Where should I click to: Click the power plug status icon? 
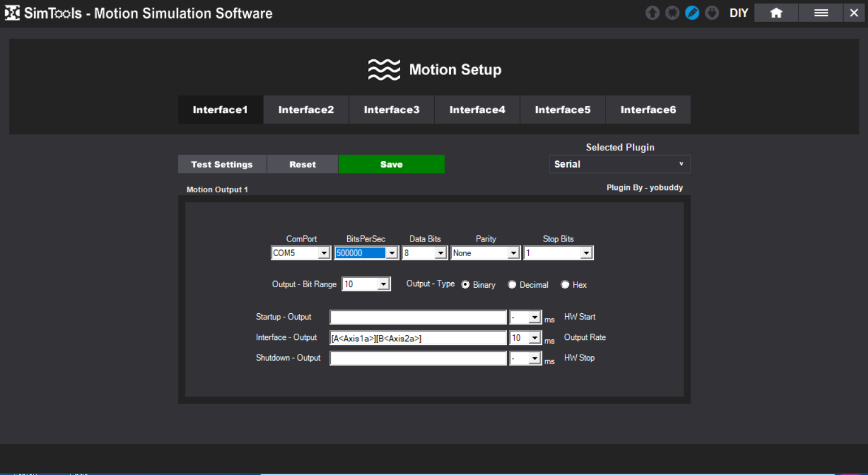[x=712, y=13]
